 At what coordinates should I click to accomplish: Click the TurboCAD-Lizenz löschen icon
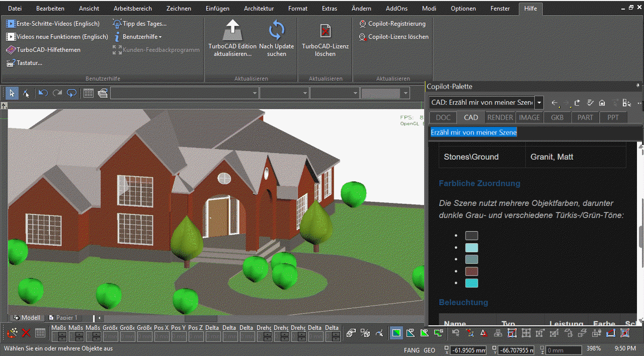tap(326, 31)
